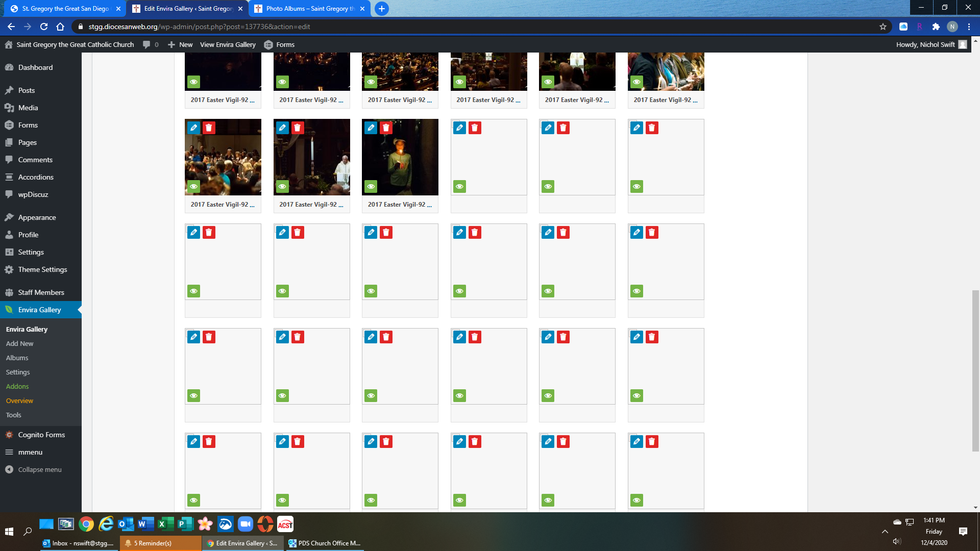Screen dimensions: 980x551
Task: Switch to Photo Albums browser tab
Action: [309, 9]
